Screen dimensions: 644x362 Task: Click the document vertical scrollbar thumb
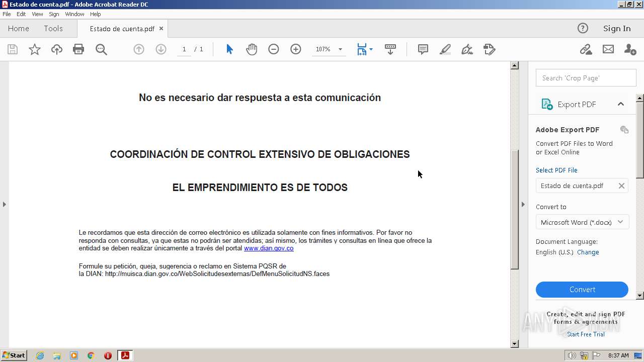pos(514,209)
